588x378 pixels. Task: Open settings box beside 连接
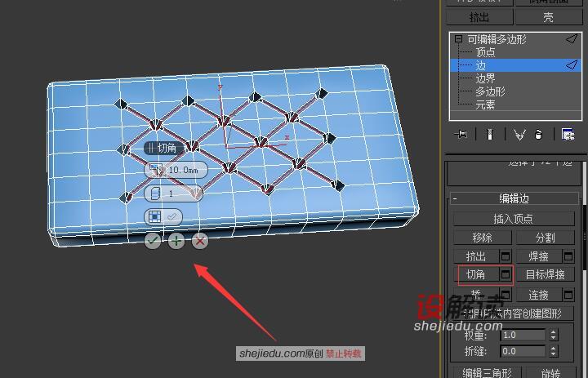[568, 295]
